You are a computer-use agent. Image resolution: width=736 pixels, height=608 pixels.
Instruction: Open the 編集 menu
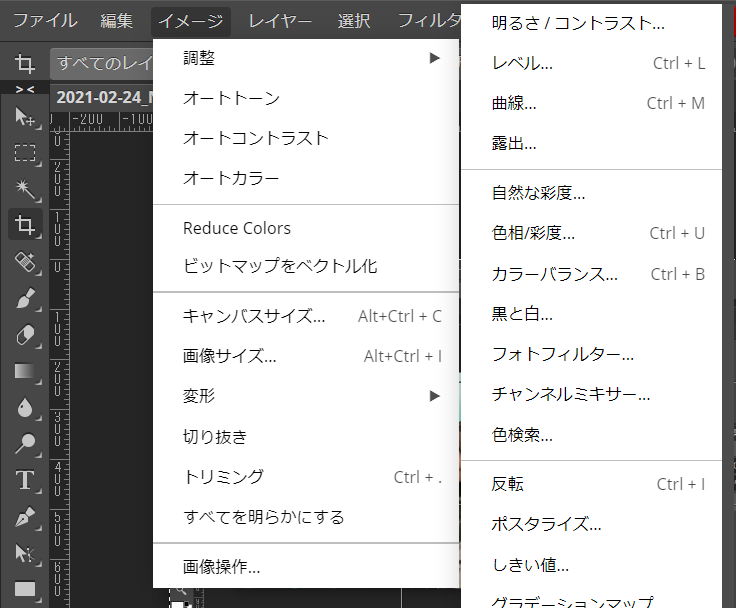[x=116, y=21]
